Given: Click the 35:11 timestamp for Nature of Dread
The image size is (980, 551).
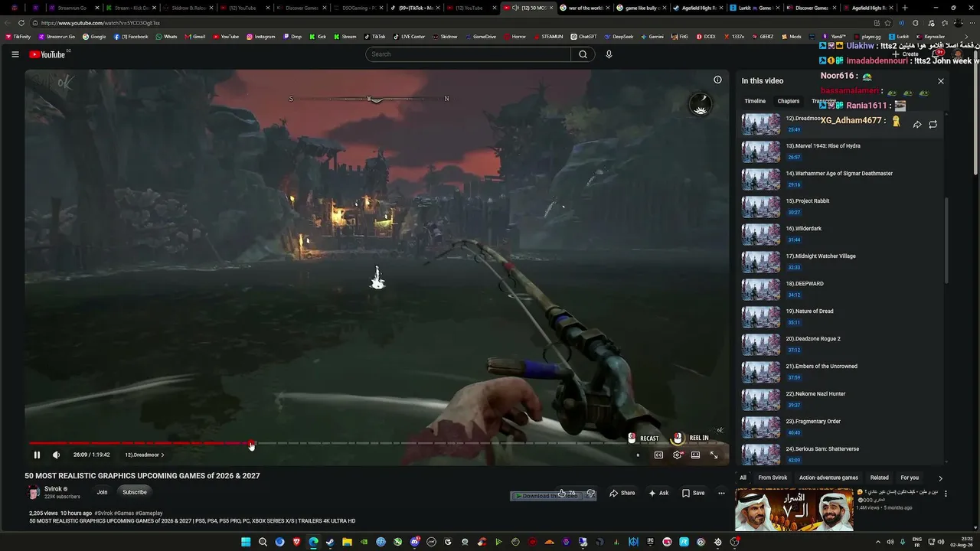Looking at the screenshot, I should click(x=794, y=323).
